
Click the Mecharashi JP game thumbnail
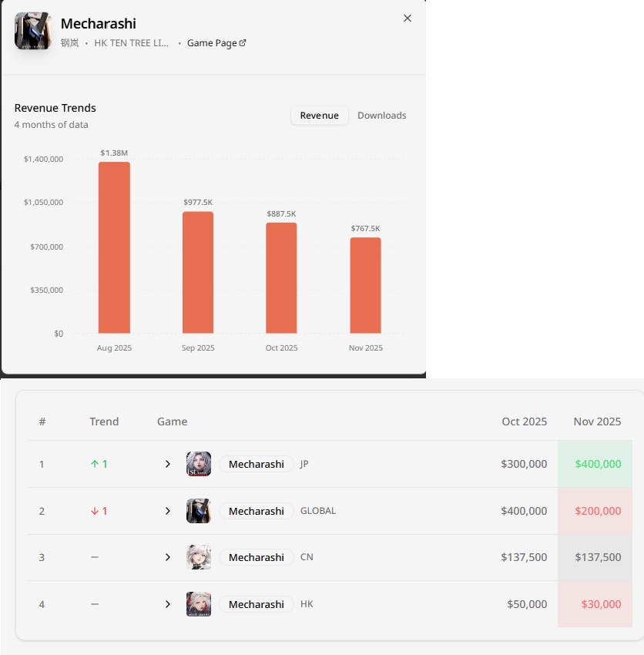pyautogui.click(x=199, y=464)
